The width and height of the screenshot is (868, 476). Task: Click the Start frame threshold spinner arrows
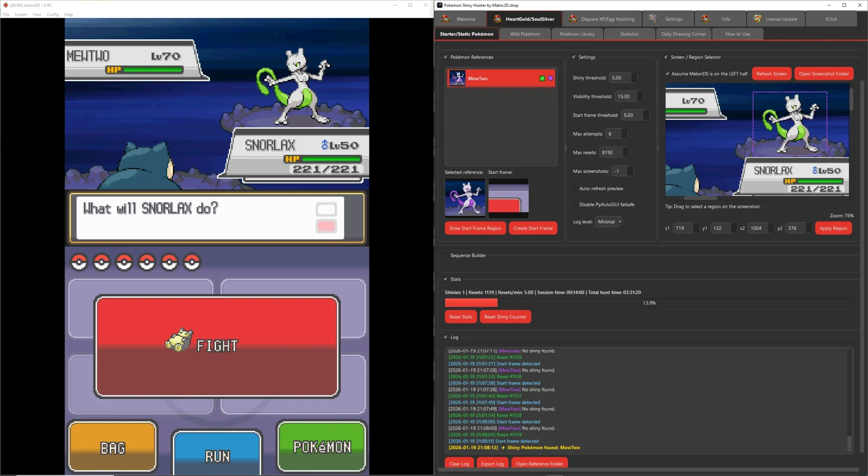tap(646, 115)
